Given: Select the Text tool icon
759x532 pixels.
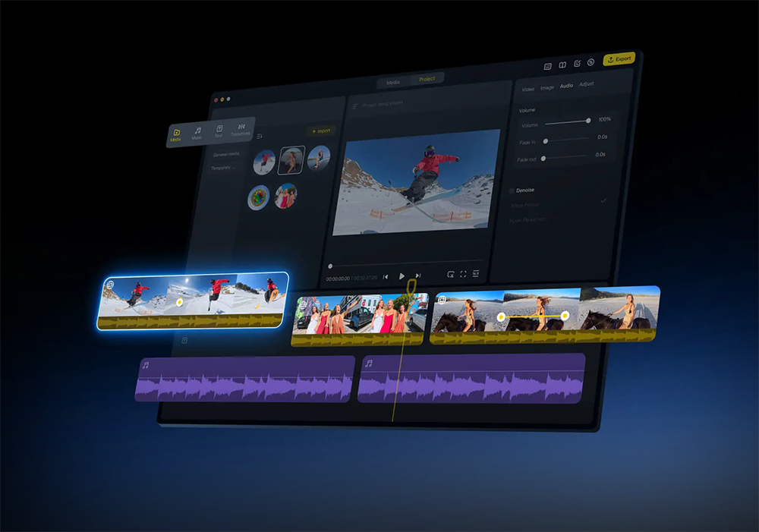Looking at the screenshot, I should (x=219, y=132).
